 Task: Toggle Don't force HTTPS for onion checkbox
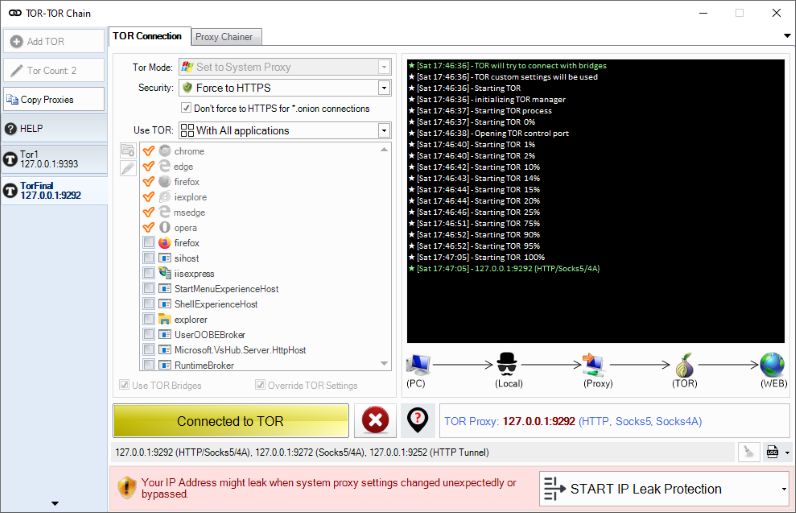pyautogui.click(x=186, y=108)
